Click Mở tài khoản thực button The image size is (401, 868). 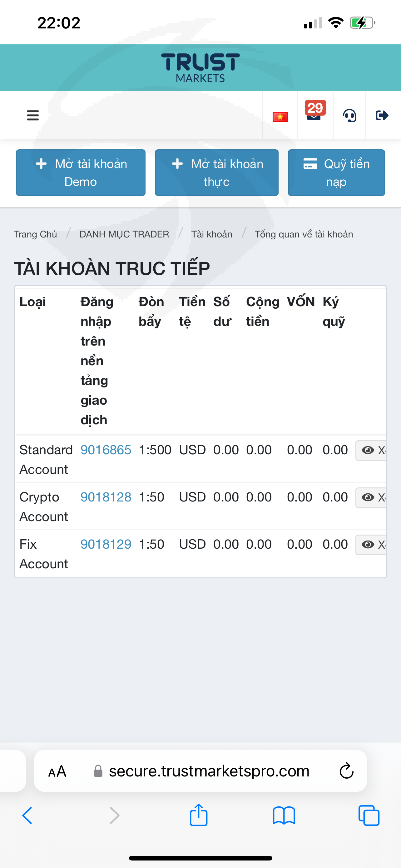(216, 172)
